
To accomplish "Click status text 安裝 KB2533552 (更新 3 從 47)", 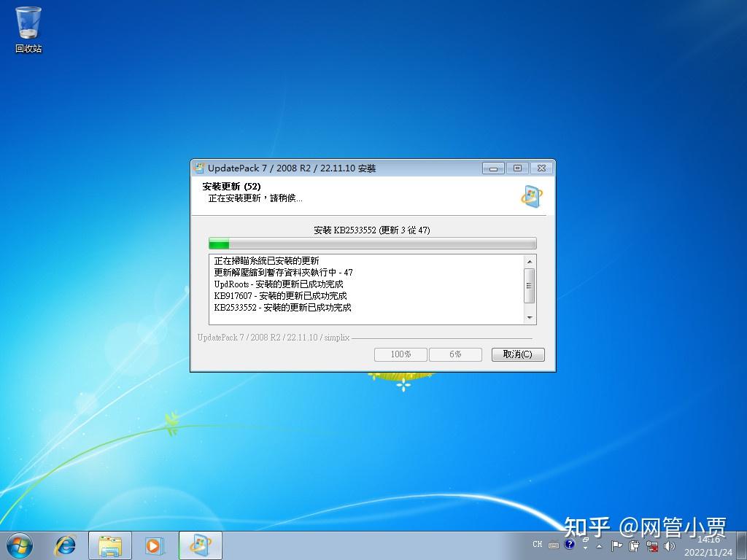I will coord(372,230).
